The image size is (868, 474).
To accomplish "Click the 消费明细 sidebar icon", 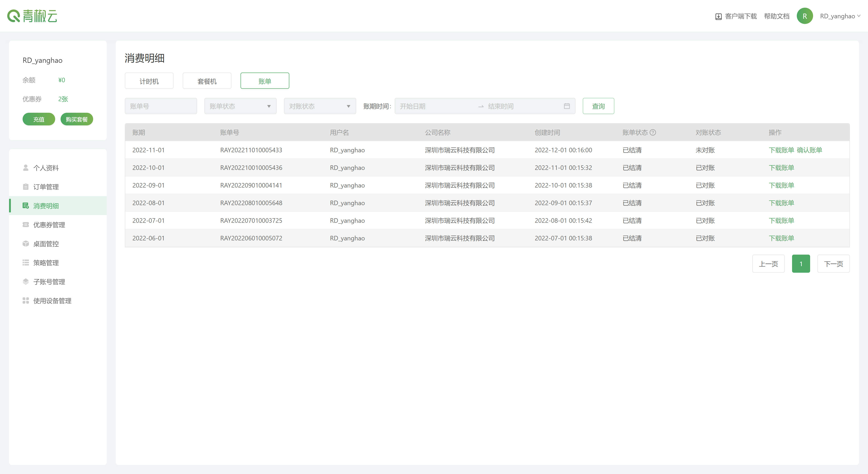I will click(x=26, y=206).
